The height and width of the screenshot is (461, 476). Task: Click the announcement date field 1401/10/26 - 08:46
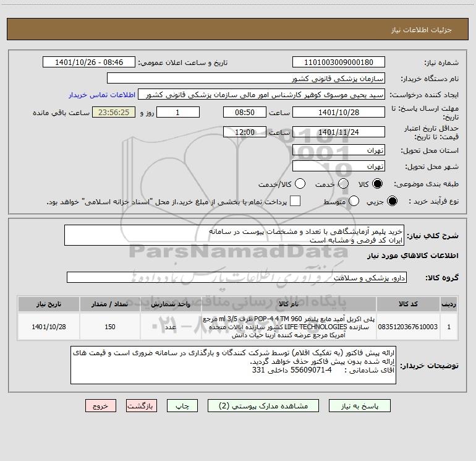click(x=89, y=62)
